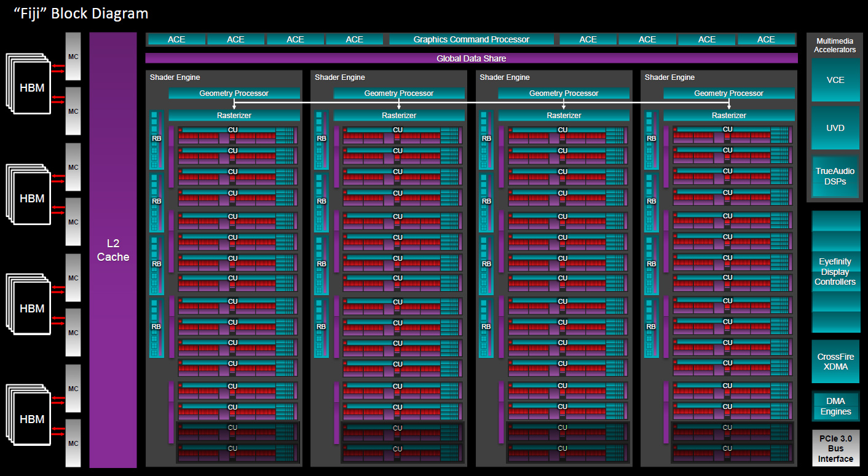
Task: Click the Rasterizer in the rightmost Shader Engine
Action: click(x=728, y=116)
